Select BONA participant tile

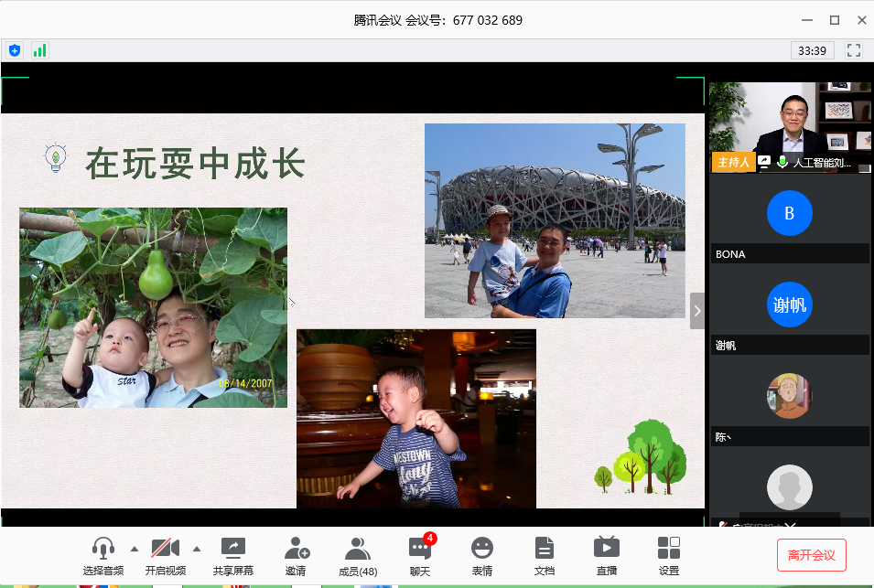pyautogui.click(x=789, y=219)
